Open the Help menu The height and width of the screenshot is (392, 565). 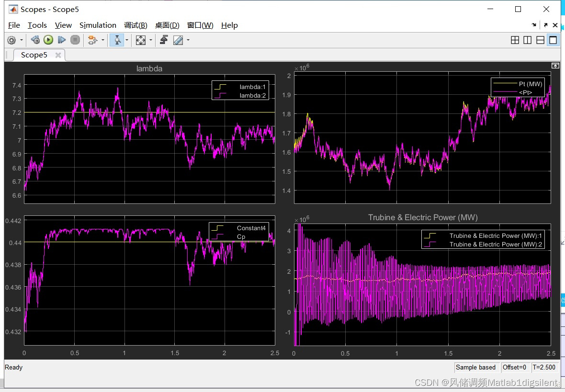[229, 25]
